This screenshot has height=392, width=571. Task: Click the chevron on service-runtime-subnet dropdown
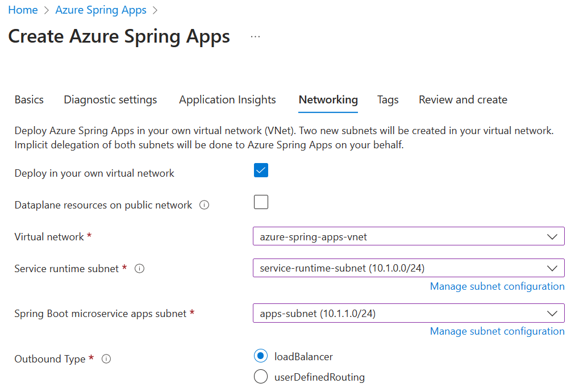point(552,268)
